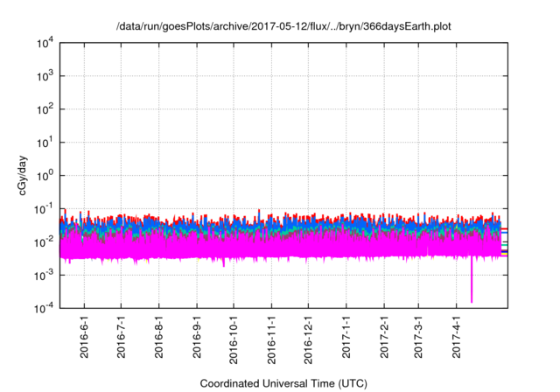Click the deep magenta spike in April 2017
This screenshot has width=560, height=392.
click(x=472, y=284)
